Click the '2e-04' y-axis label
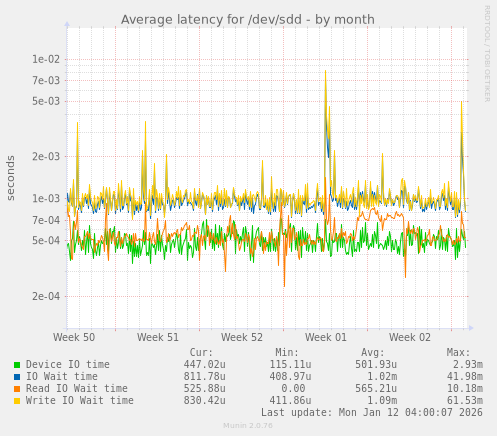497x436 pixels. coord(46,296)
